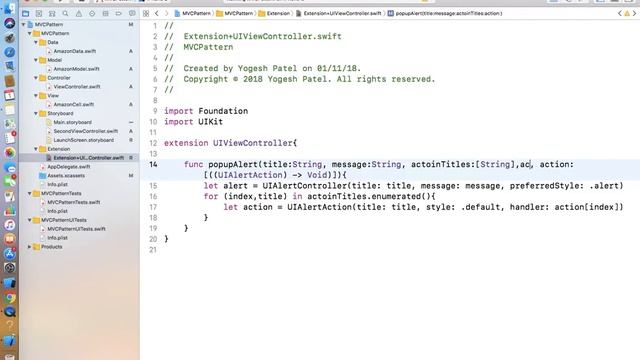Open Music app in the Dock
Screen dimensions: 640x360
tap(9, 225)
